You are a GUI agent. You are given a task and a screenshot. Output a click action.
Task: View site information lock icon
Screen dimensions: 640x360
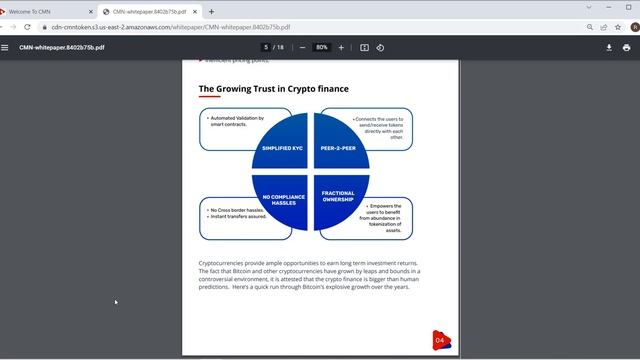(x=44, y=27)
